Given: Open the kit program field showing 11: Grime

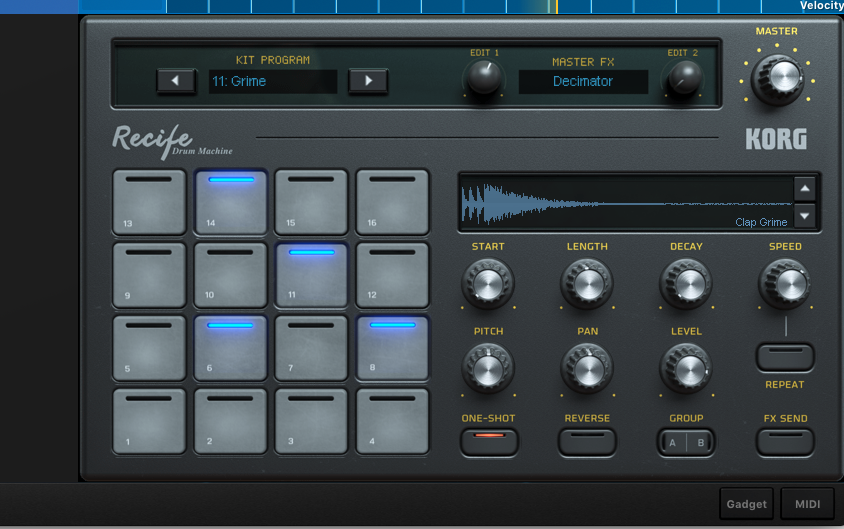Looking at the screenshot, I should (x=272, y=81).
